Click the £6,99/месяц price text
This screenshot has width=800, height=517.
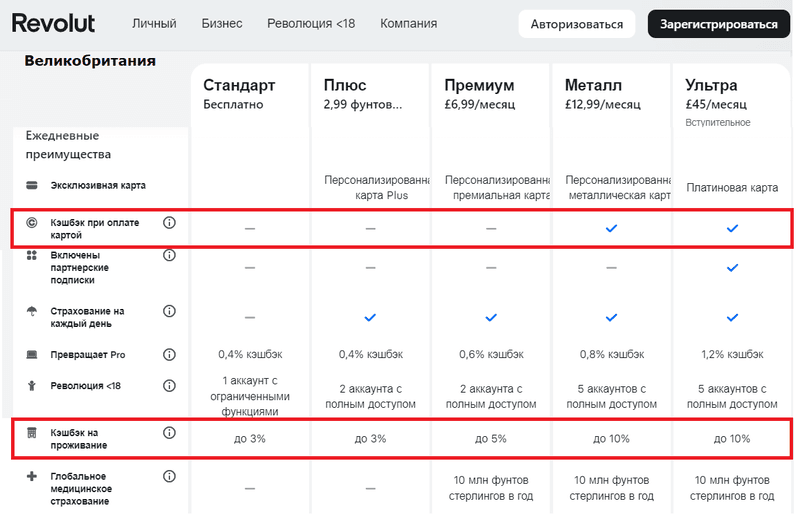point(480,105)
